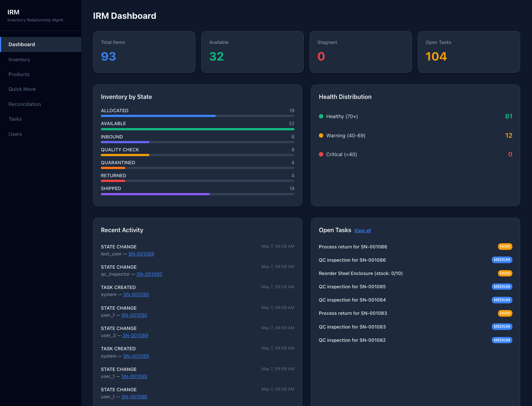Open SN-001089 link in the user_1 row
Viewport: 532px width, 406px height.
click(x=134, y=376)
